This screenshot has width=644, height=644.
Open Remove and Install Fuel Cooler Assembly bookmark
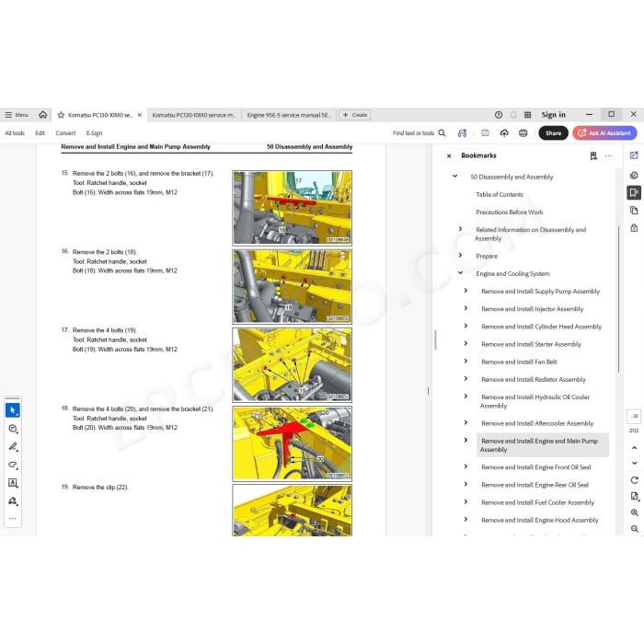point(537,502)
